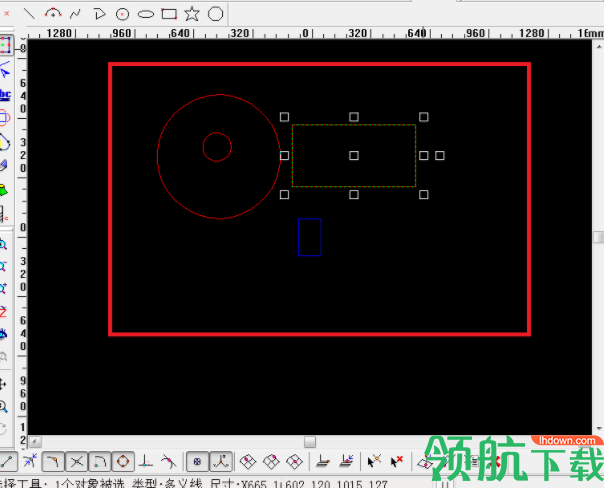Choose the polyline zigzag tool

tap(76, 14)
